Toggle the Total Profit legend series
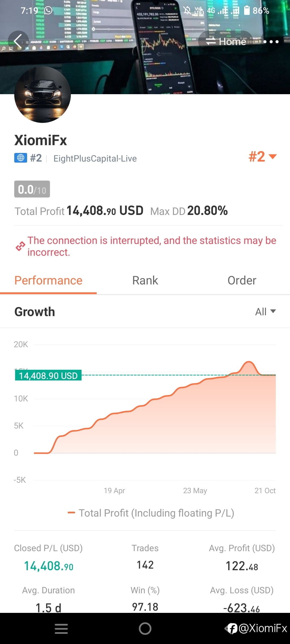The height and width of the screenshot is (644, 290). click(x=151, y=513)
